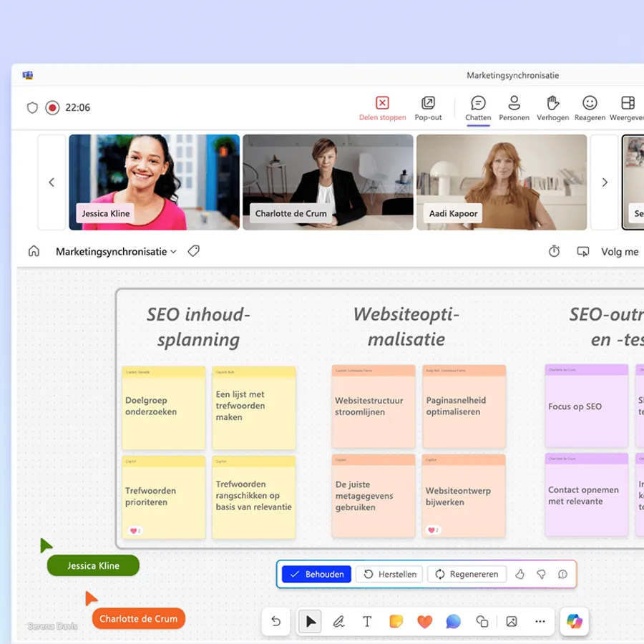Image resolution: width=644 pixels, height=644 pixels.
Task: Show the Personen list
Action: click(514, 109)
